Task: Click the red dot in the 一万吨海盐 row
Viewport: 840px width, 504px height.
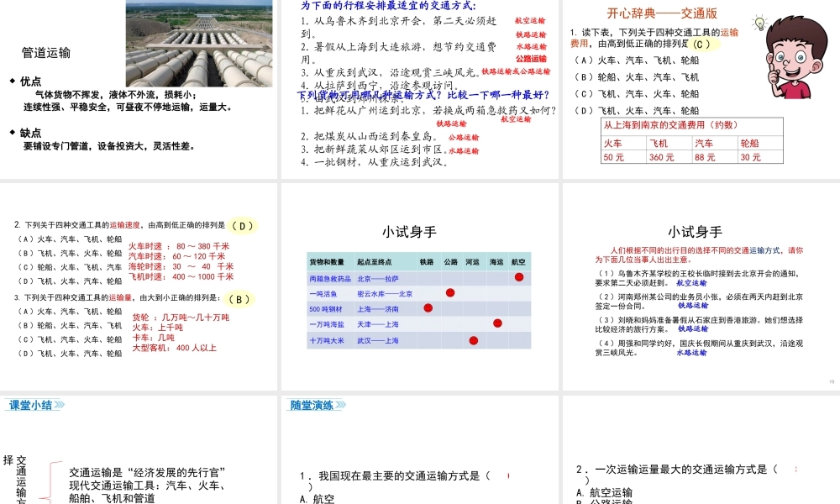Action: 497,323
